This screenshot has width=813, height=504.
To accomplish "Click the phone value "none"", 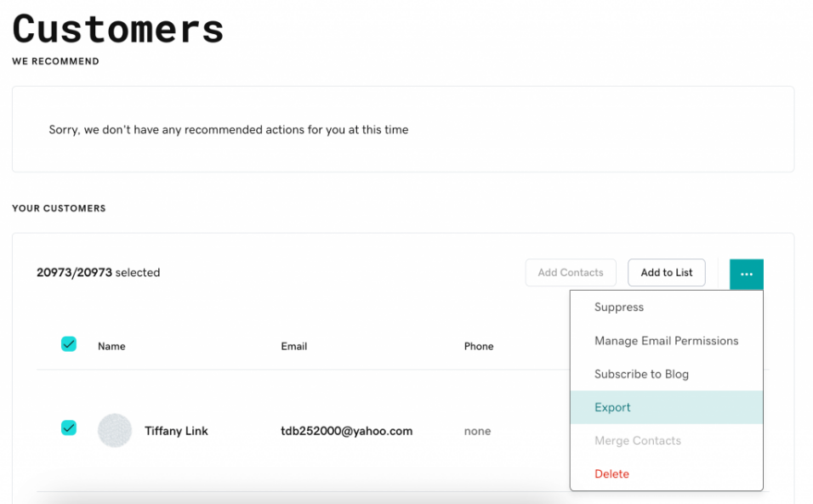I will [x=477, y=432].
